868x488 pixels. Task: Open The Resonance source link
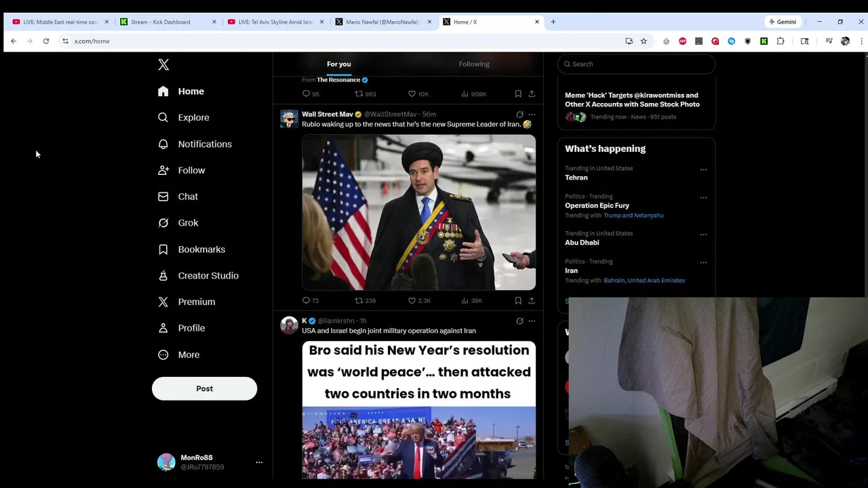click(x=338, y=80)
